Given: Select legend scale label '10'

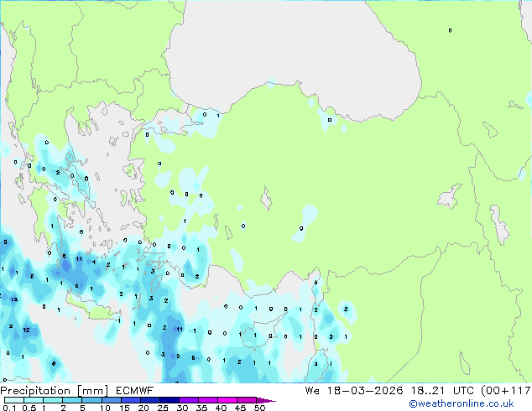Looking at the screenshot, I should (x=105, y=408).
